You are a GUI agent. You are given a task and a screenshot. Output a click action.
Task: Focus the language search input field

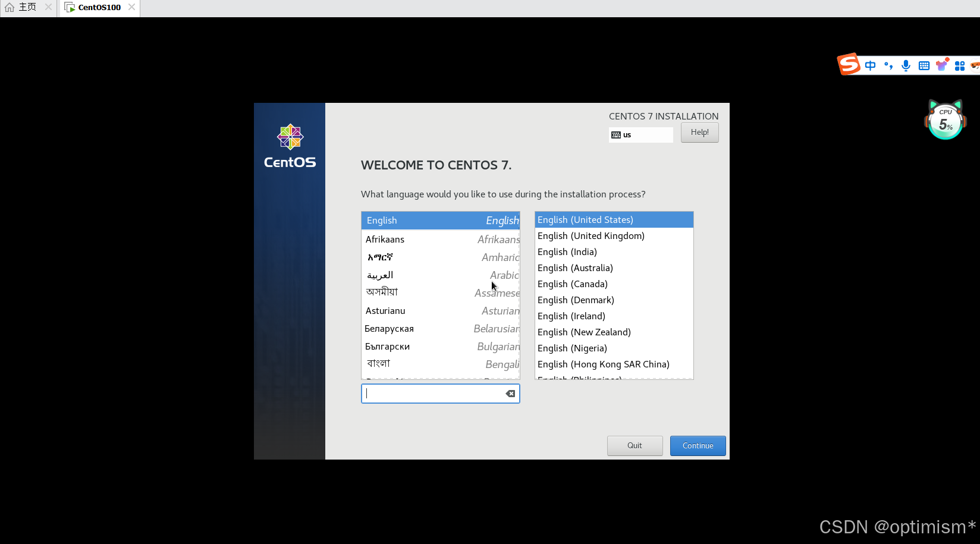point(441,394)
